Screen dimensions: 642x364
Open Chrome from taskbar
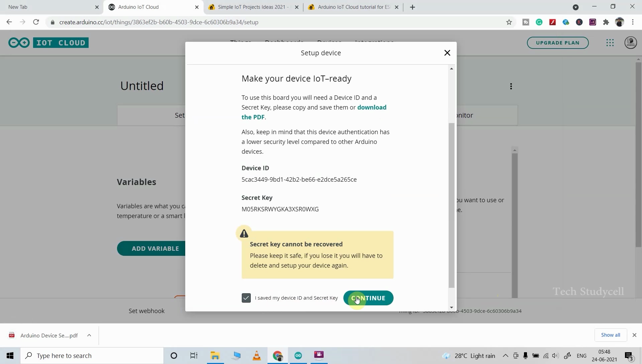(278, 356)
